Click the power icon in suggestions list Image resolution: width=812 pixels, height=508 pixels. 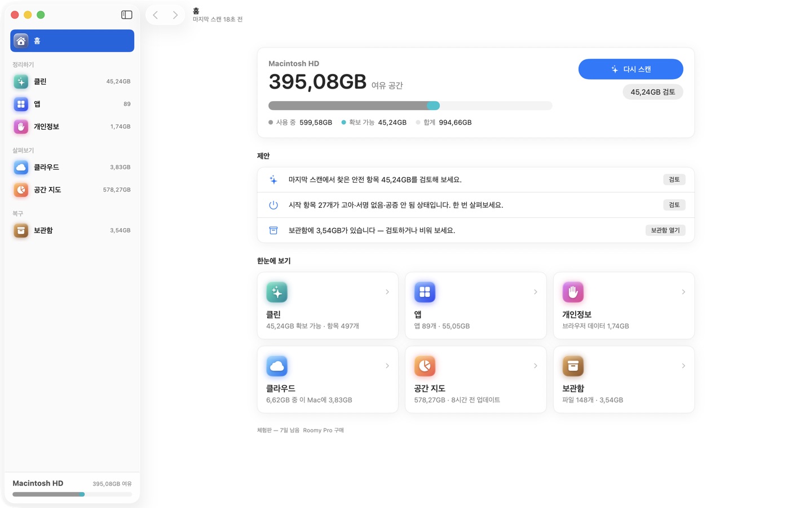pyautogui.click(x=273, y=205)
